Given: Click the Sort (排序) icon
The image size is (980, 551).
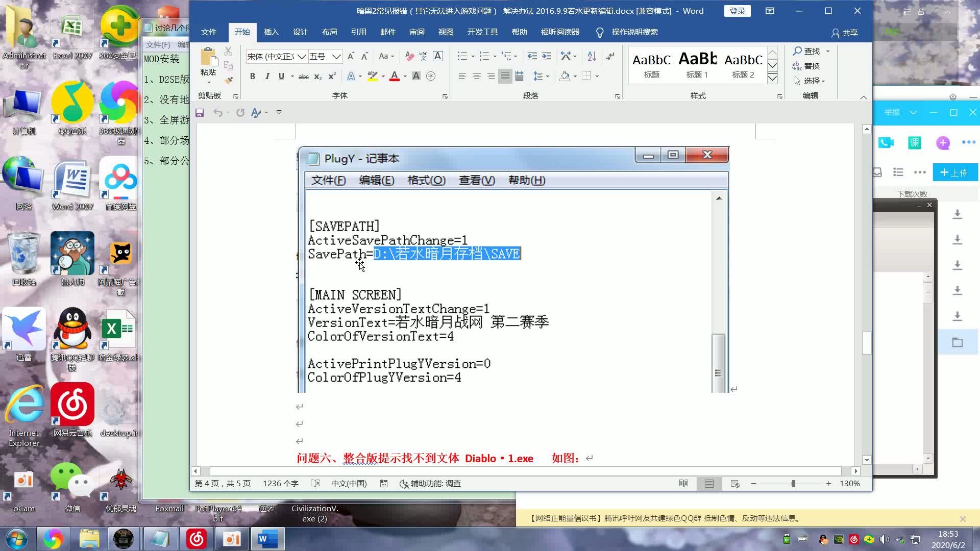Looking at the screenshot, I should click(592, 56).
